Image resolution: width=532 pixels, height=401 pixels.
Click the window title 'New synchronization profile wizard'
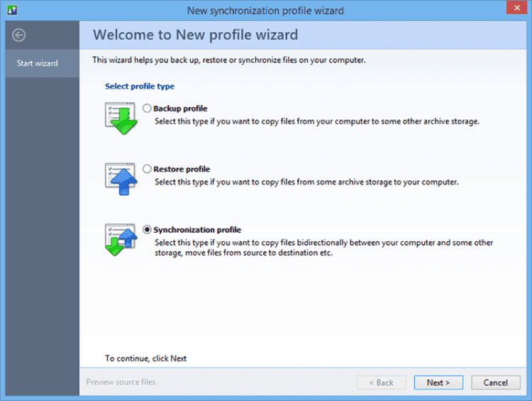265,11
